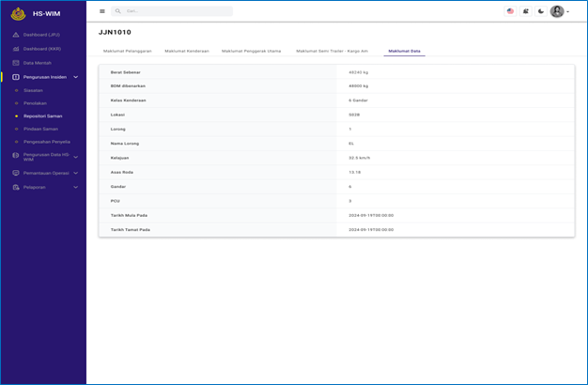Click the Pelaporan sidebar icon
This screenshot has height=385, width=588.
(x=16, y=187)
